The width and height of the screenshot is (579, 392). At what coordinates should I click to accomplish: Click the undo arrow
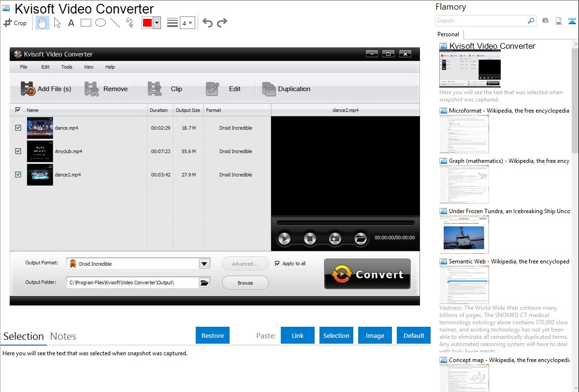pyautogui.click(x=207, y=23)
